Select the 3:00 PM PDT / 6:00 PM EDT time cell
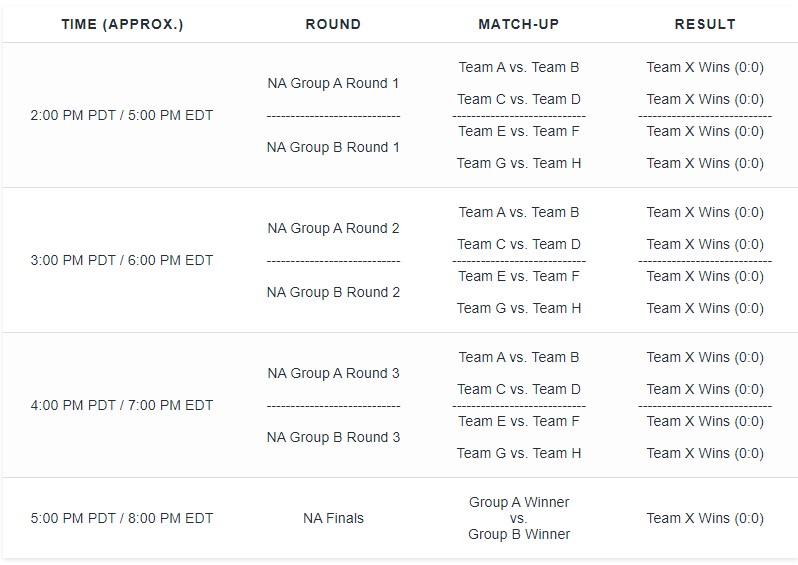The image size is (798, 565). [122, 260]
